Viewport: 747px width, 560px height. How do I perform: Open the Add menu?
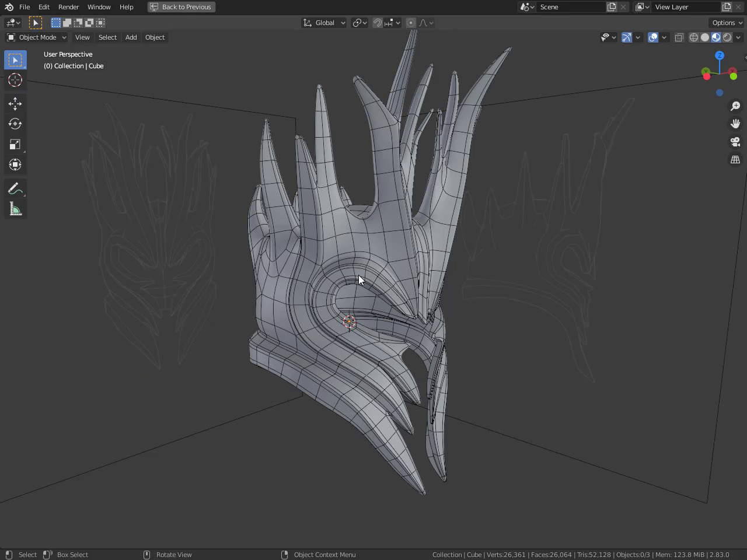tap(131, 37)
